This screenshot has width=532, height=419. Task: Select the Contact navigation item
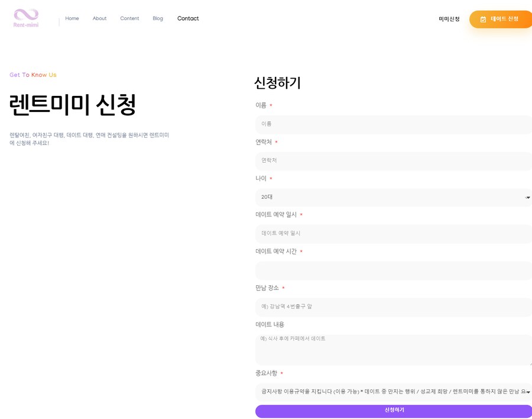tap(188, 18)
